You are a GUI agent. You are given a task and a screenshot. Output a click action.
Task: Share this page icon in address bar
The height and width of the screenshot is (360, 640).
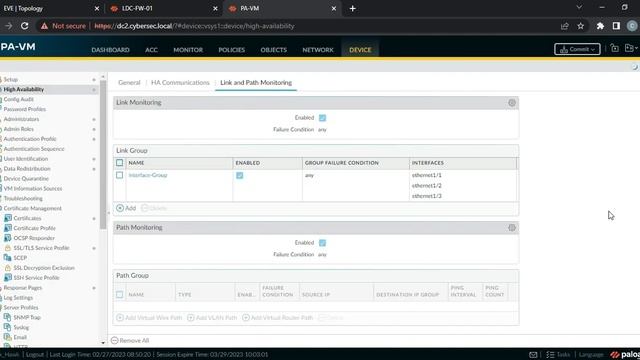pos(565,26)
